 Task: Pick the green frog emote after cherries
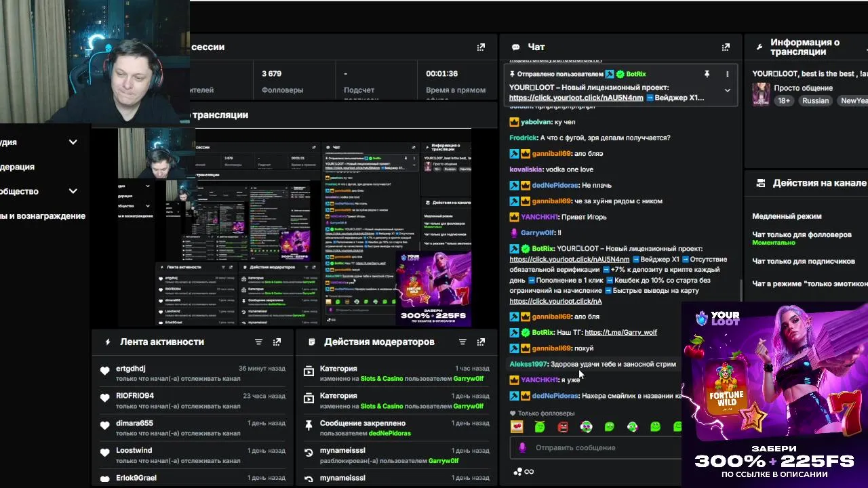pyautogui.click(x=540, y=427)
